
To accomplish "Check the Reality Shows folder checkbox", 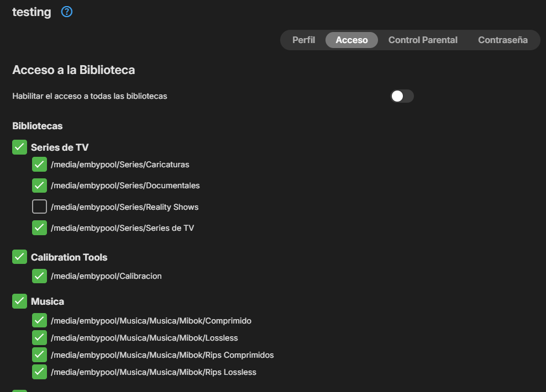I will point(39,207).
